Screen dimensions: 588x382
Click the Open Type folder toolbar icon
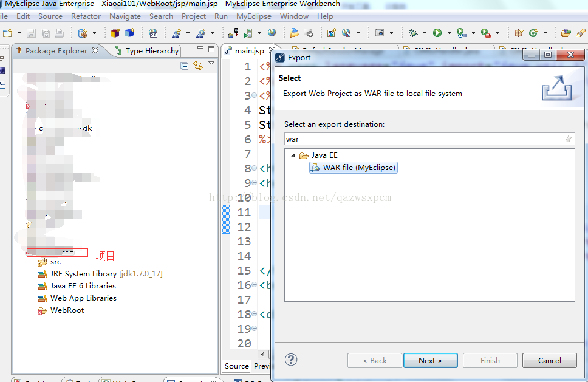(566, 33)
